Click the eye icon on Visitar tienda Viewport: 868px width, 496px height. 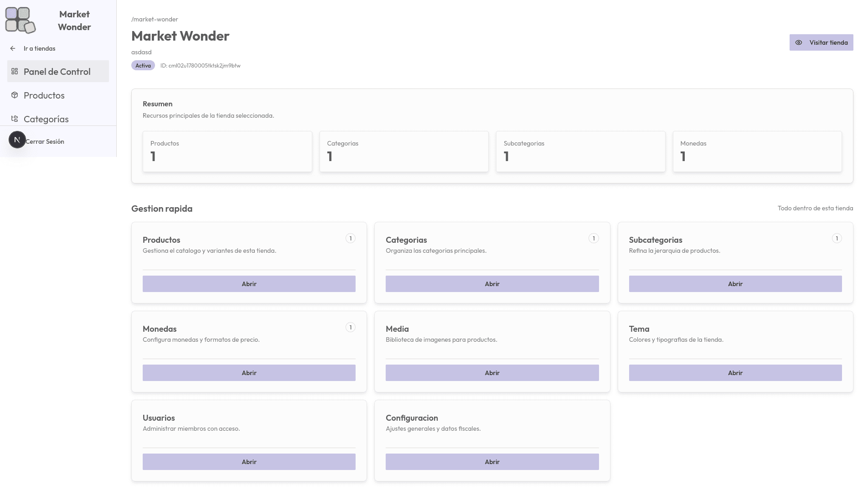tap(799, 42)
